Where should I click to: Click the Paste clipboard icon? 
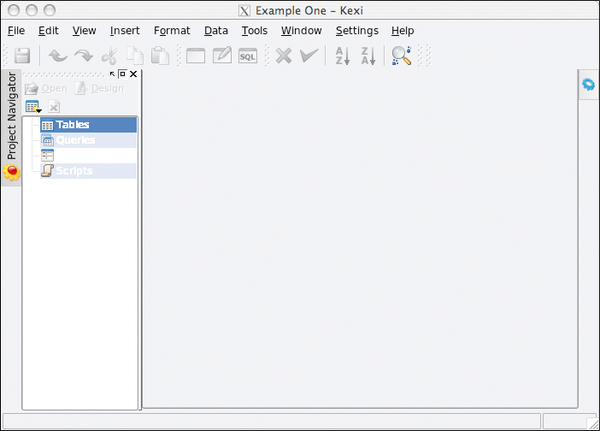point(158,56)
